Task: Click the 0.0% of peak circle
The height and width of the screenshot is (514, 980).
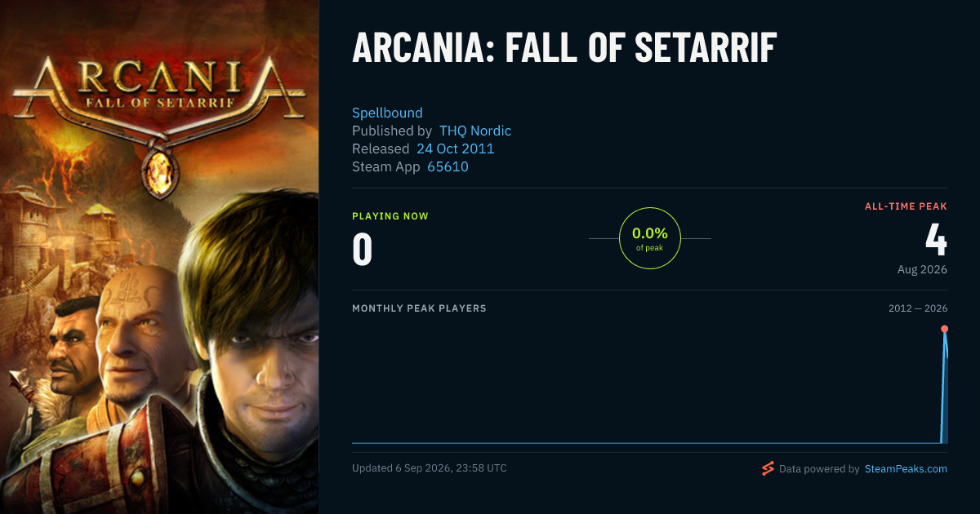Action: pos(650,238)
